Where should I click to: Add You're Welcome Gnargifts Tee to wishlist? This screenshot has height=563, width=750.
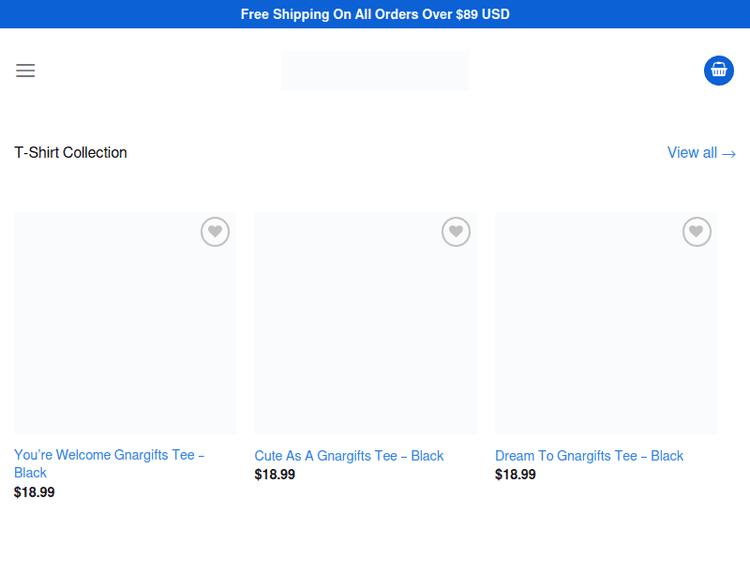[x=215, y=232]
